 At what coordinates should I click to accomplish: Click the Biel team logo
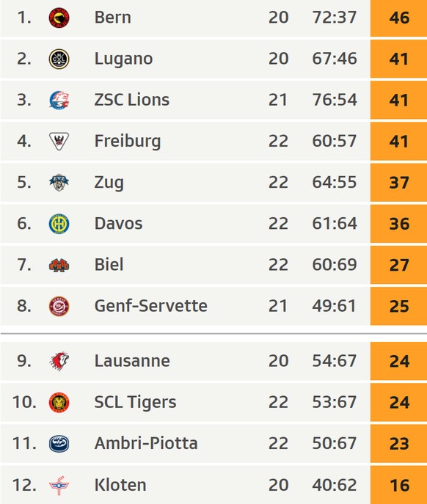59,265
